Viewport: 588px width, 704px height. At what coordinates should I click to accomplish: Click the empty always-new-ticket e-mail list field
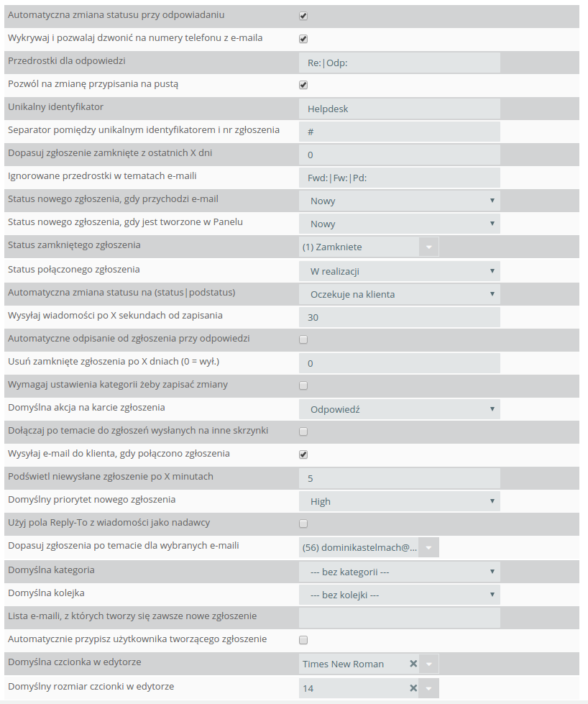pos(400,618)
